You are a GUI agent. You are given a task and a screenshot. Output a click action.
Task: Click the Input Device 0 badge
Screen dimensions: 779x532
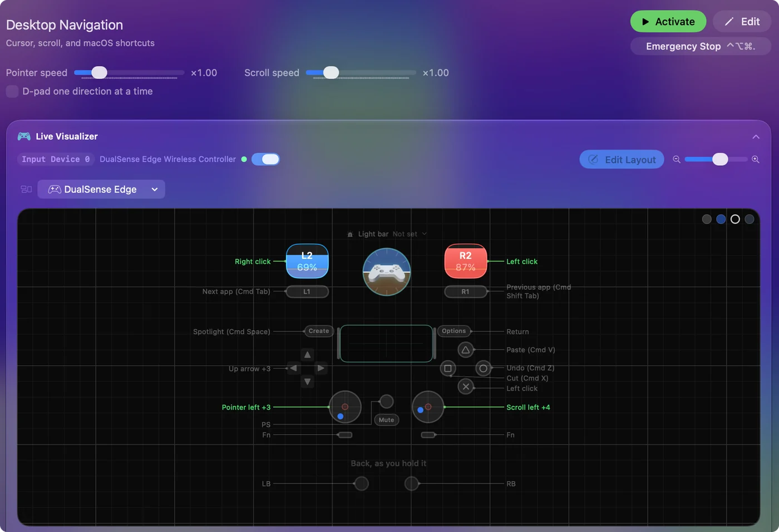[56, 159]
